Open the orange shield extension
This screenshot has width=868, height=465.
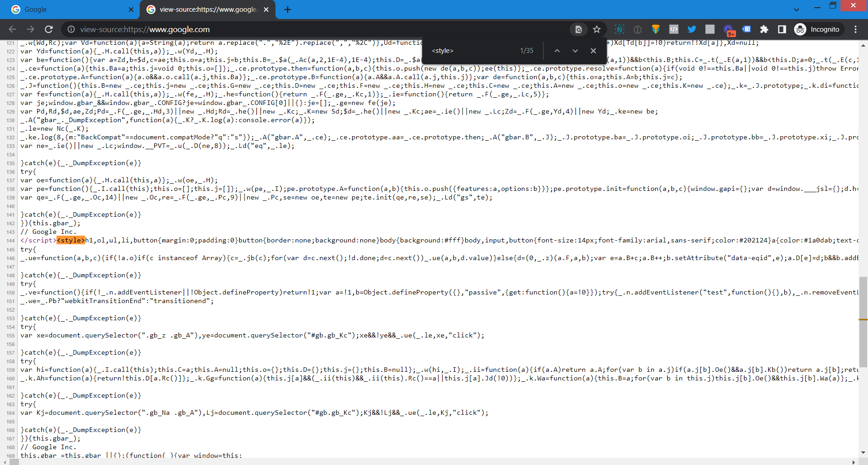click(x=656, y=29)
